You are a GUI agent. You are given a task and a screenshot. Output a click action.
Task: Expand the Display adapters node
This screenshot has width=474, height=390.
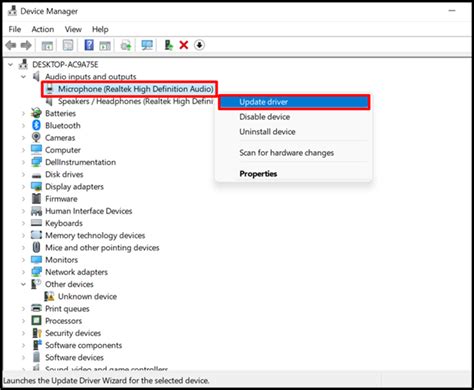tap(23, 187)
